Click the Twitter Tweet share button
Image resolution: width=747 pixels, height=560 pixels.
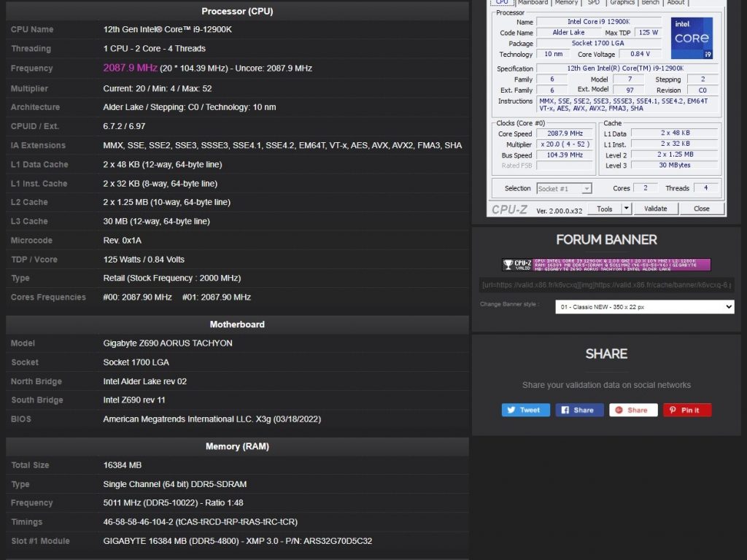point(525,410)
